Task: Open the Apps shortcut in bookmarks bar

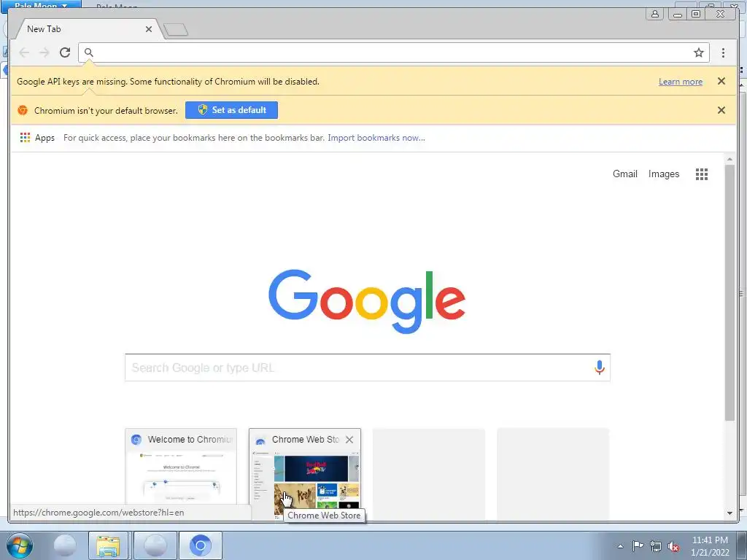Action: [37, 138]
